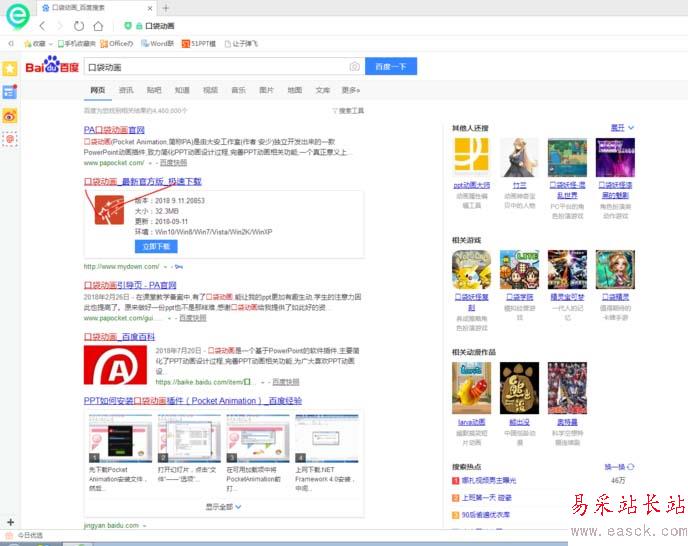Viewport: 688px width, 546px height.
Task: Close the Baidu search results tab
Action: [150, 8]
